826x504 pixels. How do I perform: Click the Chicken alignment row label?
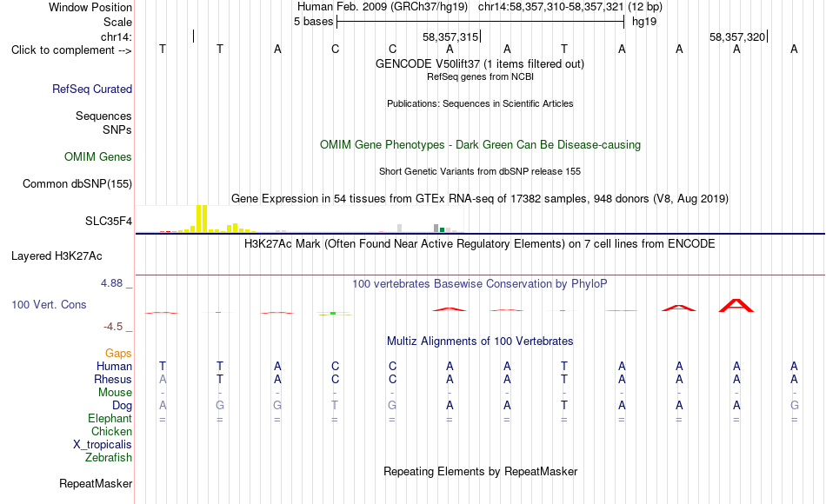point(111,431)
